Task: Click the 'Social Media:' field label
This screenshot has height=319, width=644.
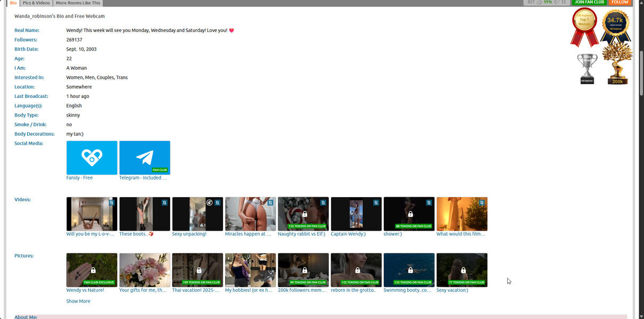Action: (x=29, y=143)
